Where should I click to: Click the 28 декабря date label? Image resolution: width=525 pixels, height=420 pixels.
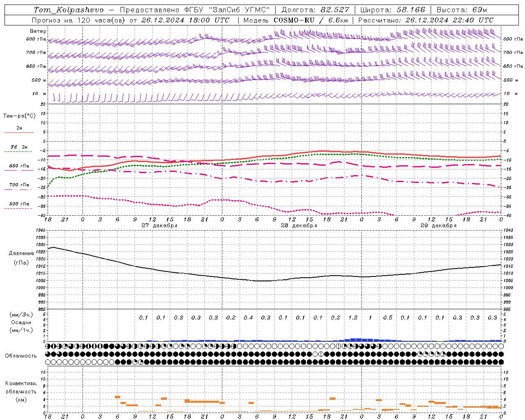[299, 226]
